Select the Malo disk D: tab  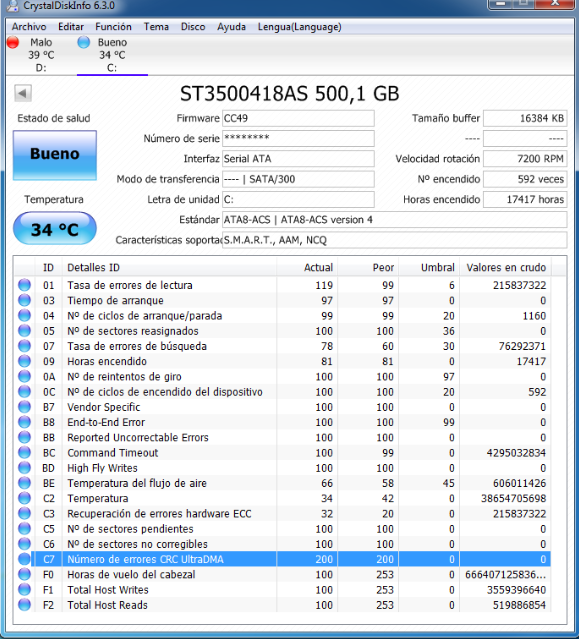click(x=41, y=55)
